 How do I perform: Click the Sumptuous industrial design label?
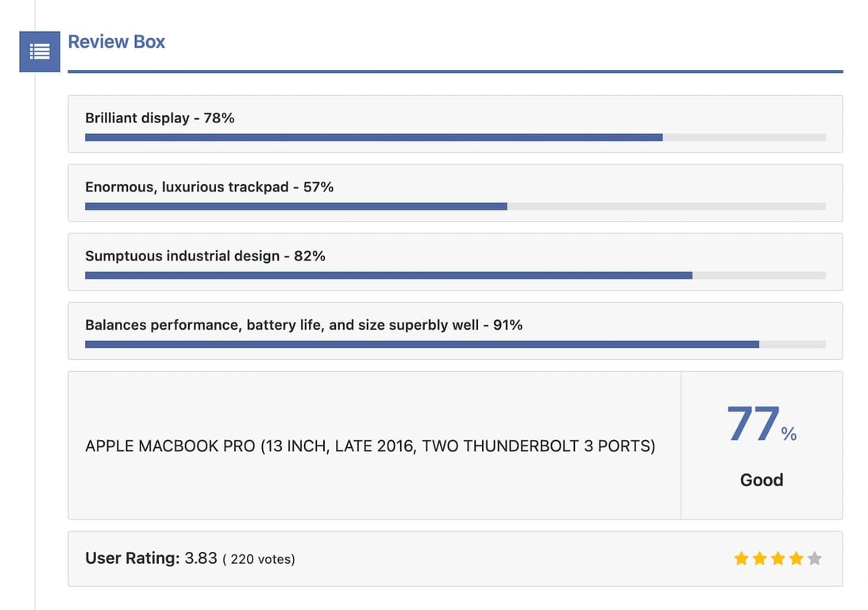tap(205, 257)
